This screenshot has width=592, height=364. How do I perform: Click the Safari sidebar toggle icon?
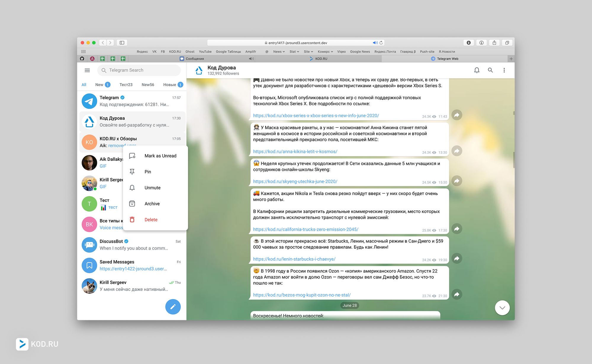(122, 43)
